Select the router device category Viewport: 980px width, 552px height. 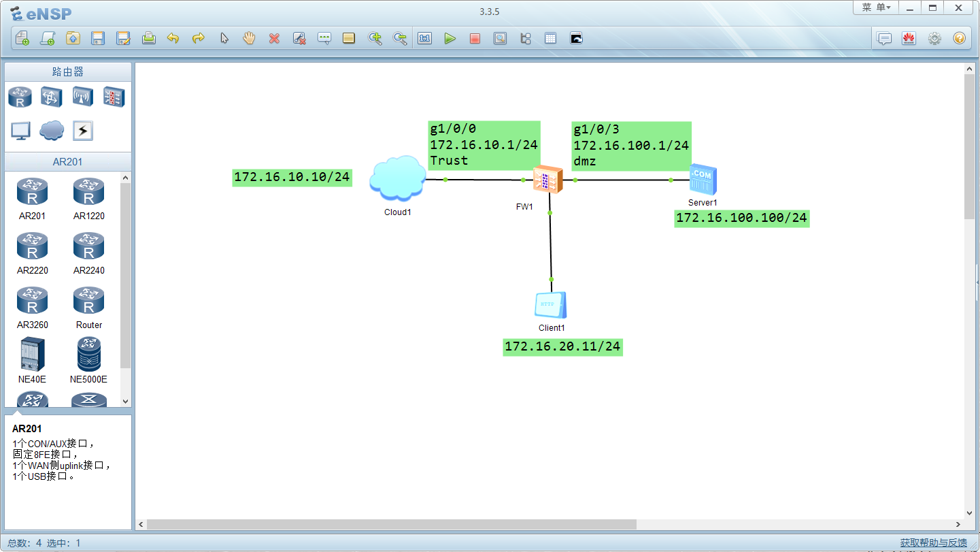point(20,97)
